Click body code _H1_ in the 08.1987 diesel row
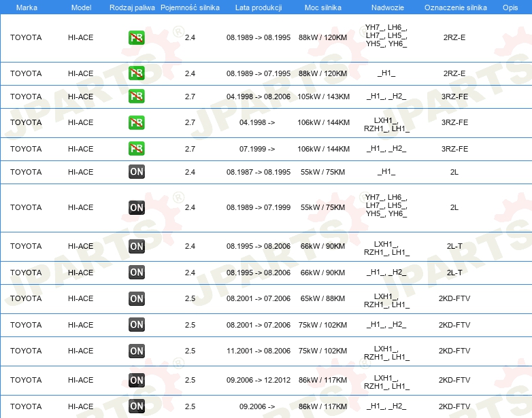Screen dimensions: 532x418 386,171
